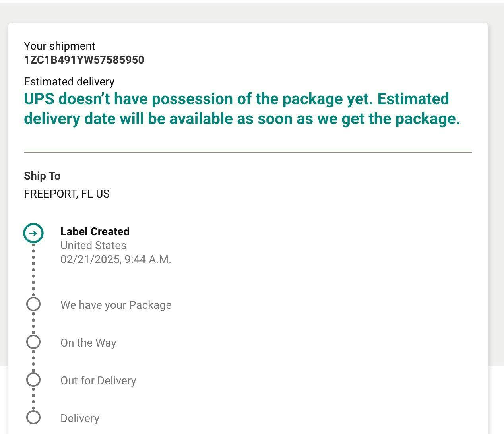Image resolution: width=504 pixels, height=434 pixels.
Task: Click tracking number 1ZC1B491YW57585950
Action: 84,60
